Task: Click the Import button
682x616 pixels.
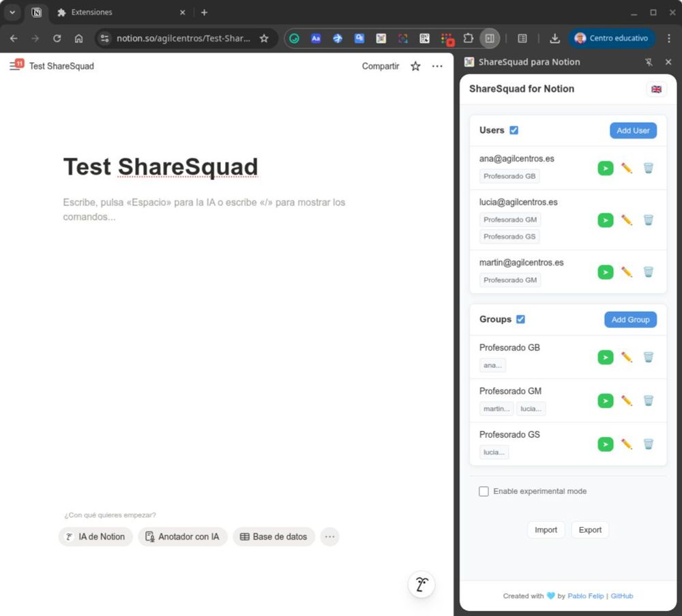Action: (546, 530)
